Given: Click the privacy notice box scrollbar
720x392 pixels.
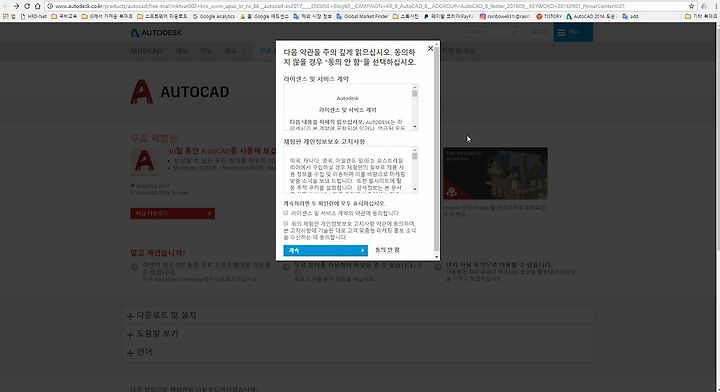Looking at the screenshot, I should pyautogui.click(x=415, y=169).
